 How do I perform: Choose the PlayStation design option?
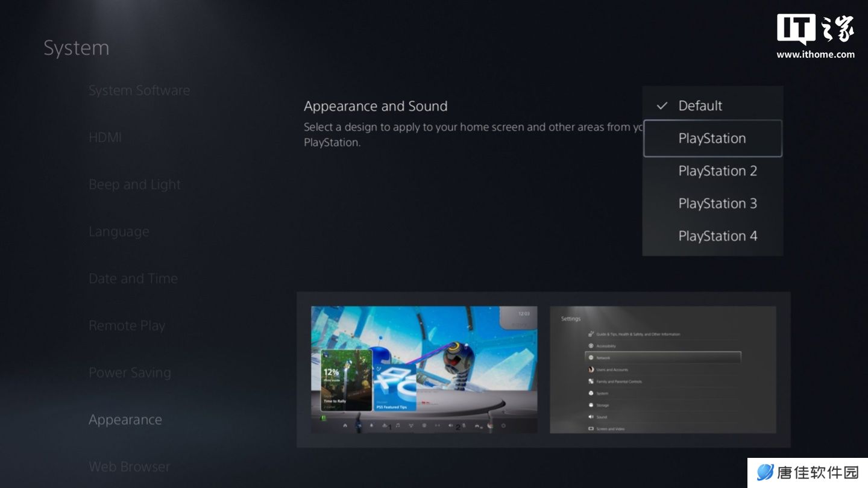712,139
